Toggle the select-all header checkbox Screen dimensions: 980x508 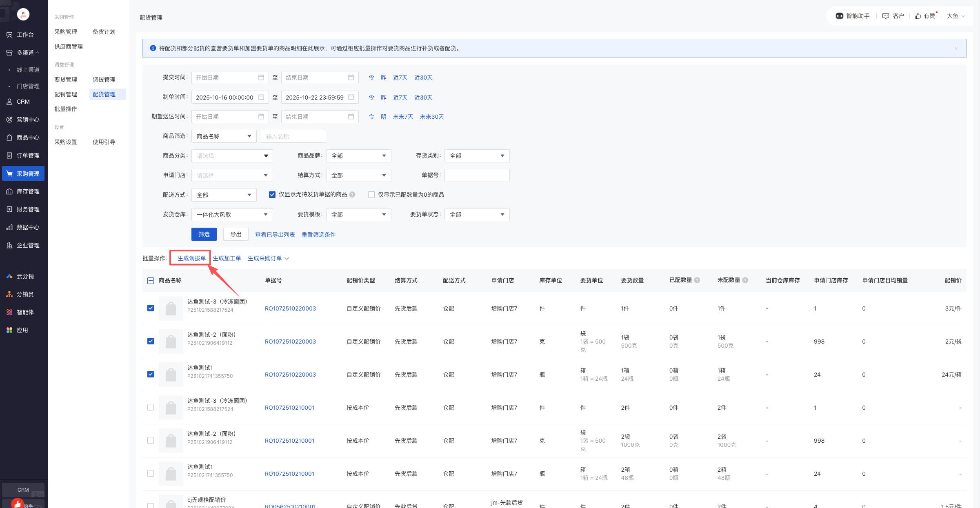151,280
